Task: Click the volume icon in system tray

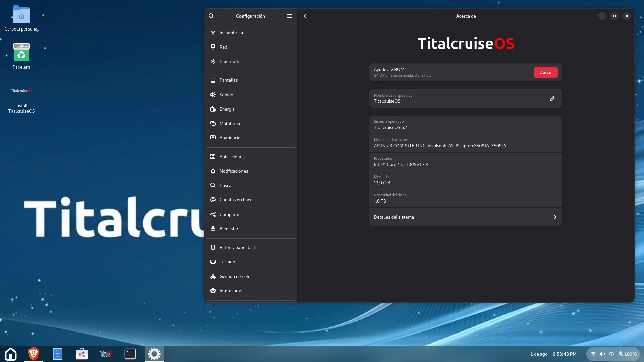Action: pyautogui.click(x=602, y=354)
